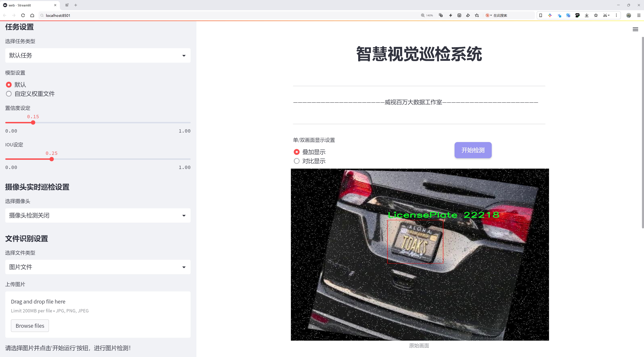Viewport: 644px width, 357px height.
Task: Open the blue translate extension icon
Action: click(568, 15)
